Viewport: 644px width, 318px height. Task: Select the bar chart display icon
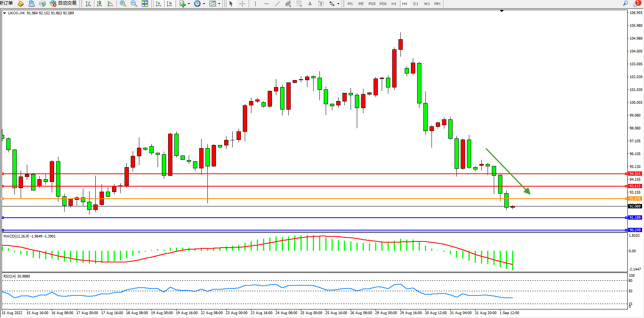click(88, 4)
